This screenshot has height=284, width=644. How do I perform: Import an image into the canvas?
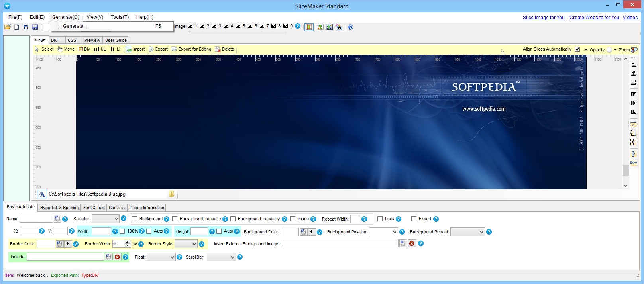point(135,49)
